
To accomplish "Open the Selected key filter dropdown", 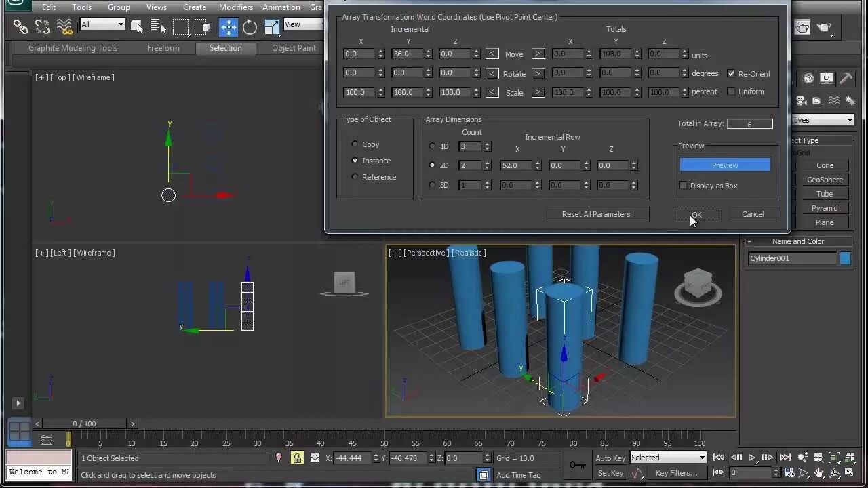I will point(668,457).
